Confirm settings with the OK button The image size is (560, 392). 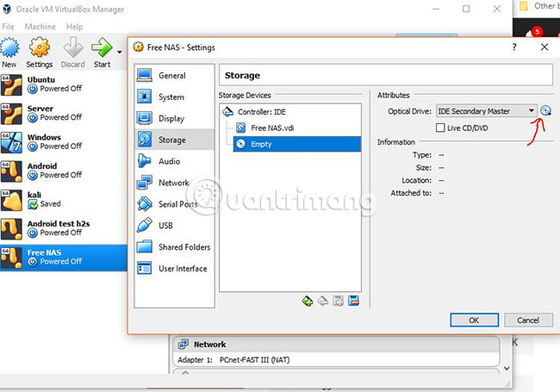(x=474, y=320)
